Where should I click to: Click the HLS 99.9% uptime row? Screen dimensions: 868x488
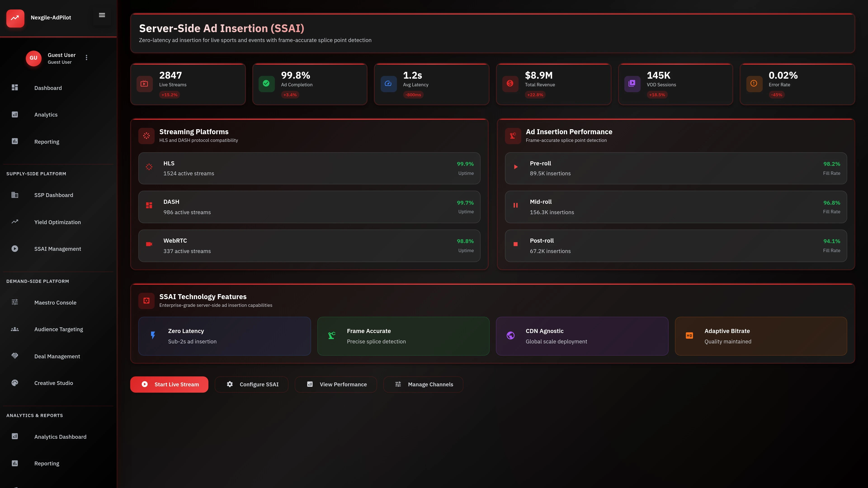tap(309, 168)
